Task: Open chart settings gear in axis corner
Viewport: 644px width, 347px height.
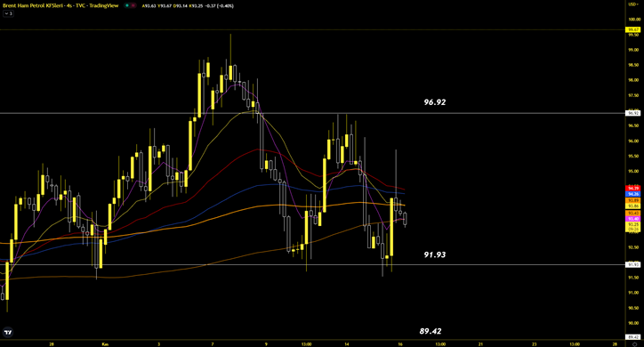Action: 634,344
